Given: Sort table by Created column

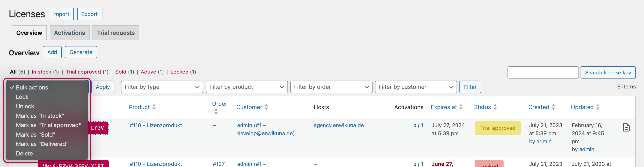Looking at the screenshot, I should 538,107.
